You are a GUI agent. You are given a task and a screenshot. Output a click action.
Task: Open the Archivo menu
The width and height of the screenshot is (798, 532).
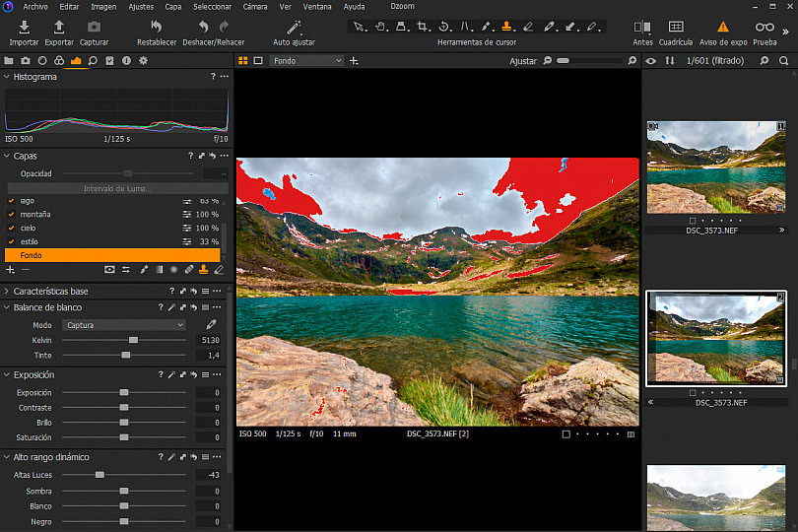pyautogui.click(x=35, y=7)
